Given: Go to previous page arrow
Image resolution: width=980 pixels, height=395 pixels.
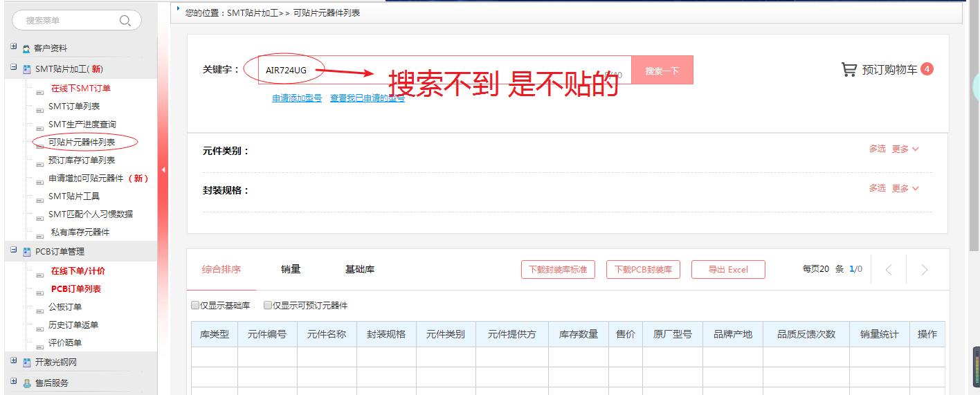Looking at the screenshot, I should click(x=889, y=270).
